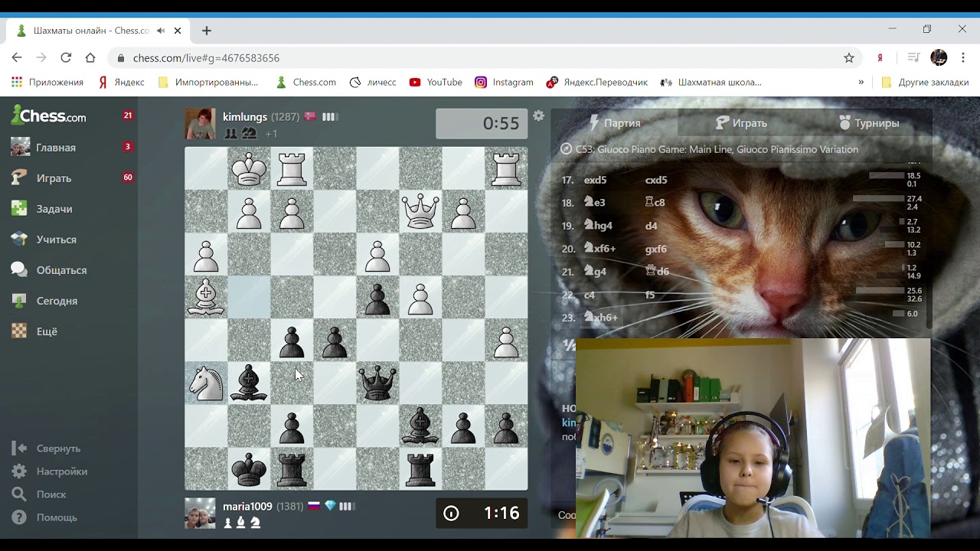Image resolution: width=980 pixels, height=551 pixels.
Task: Select the black pawn on f7
Action: click(x=292, y=425)
